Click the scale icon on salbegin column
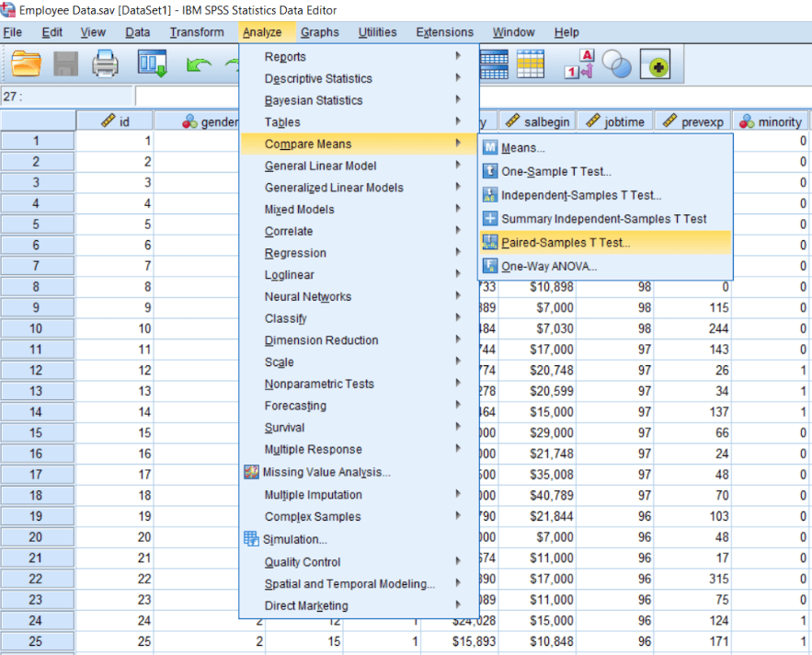 pos(512,121)
